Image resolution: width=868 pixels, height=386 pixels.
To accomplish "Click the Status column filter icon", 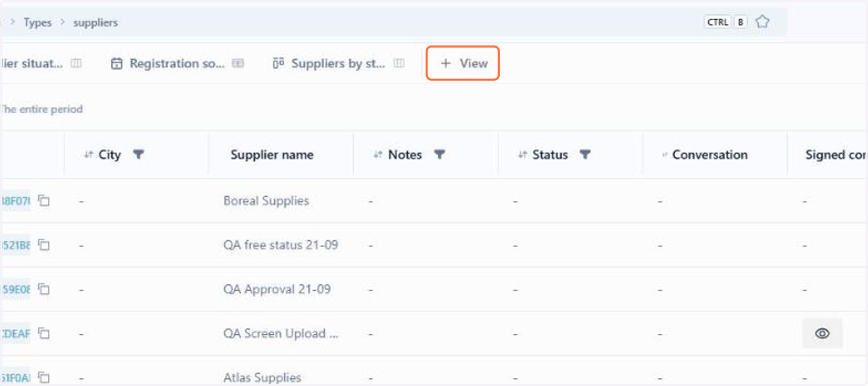I will pos(585,155).
